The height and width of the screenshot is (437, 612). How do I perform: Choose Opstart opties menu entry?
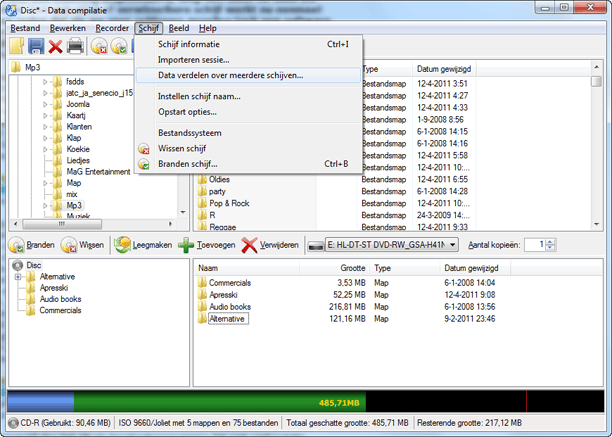(248, 112)
